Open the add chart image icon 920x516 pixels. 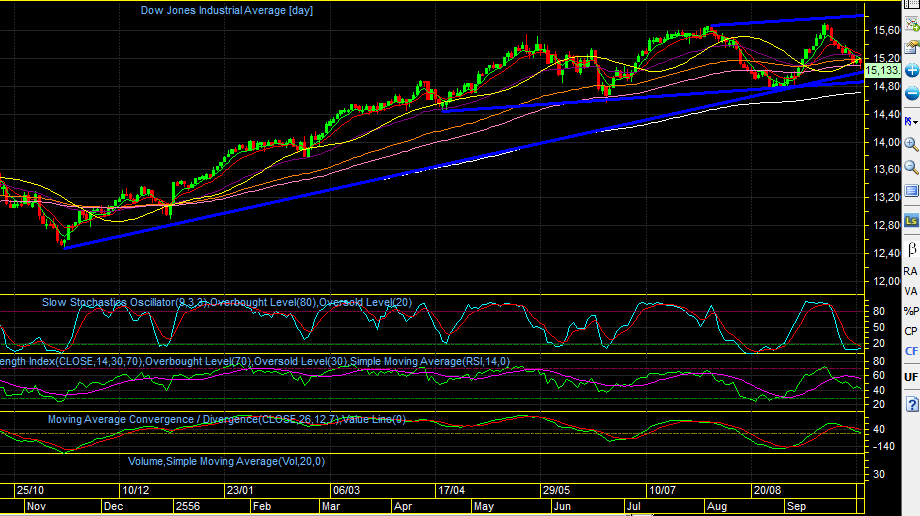[x=911, y=25]
